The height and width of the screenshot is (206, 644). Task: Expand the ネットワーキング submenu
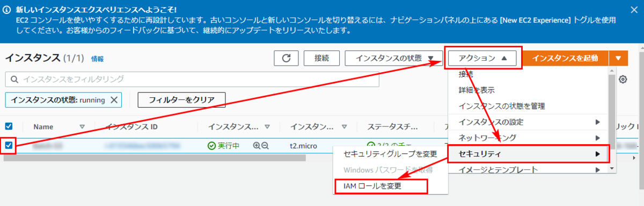(529, 138)
